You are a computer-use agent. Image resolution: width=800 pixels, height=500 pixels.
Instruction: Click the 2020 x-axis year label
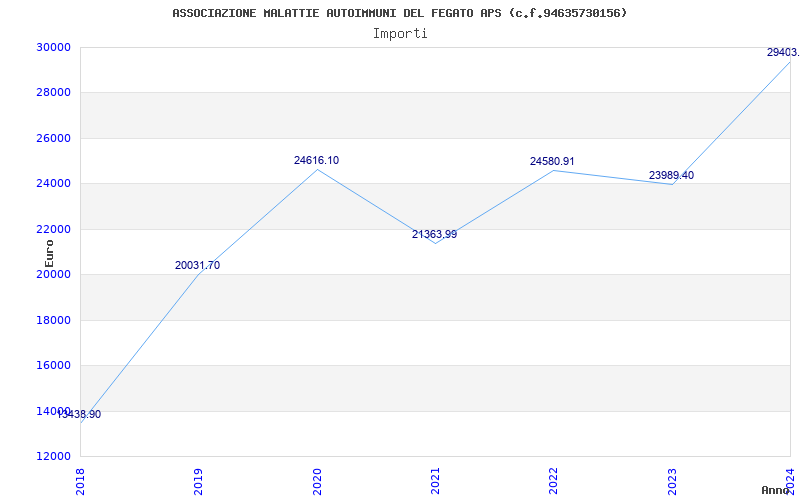coord(317,481)
